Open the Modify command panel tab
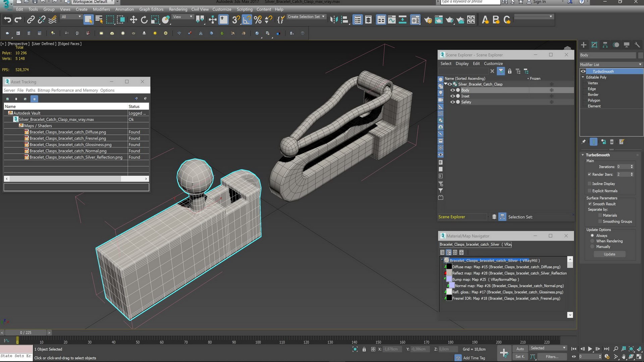The image size is (644, 362). [594, 45]
